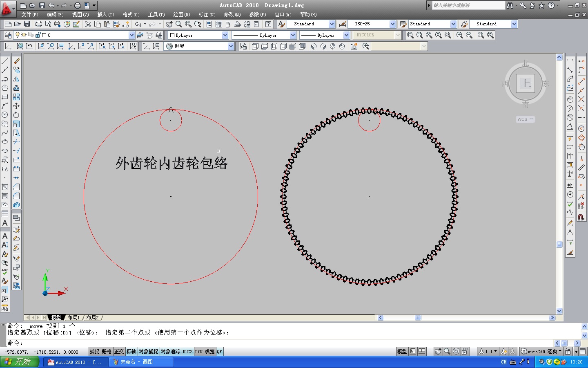Viewport: 588px width, 368px height.
Task: Select the Circle draw tool
Action: (x=5, y=115)
